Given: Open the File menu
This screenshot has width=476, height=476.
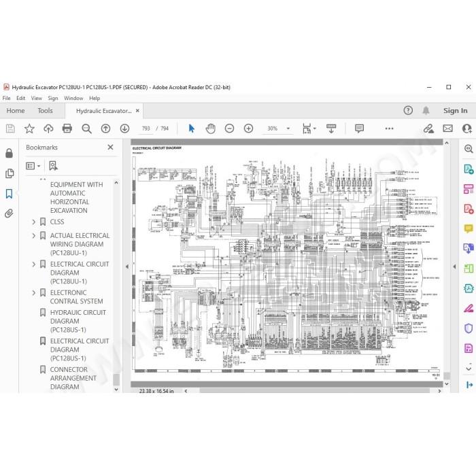Looking at the screenshot, I should [6, 99].
